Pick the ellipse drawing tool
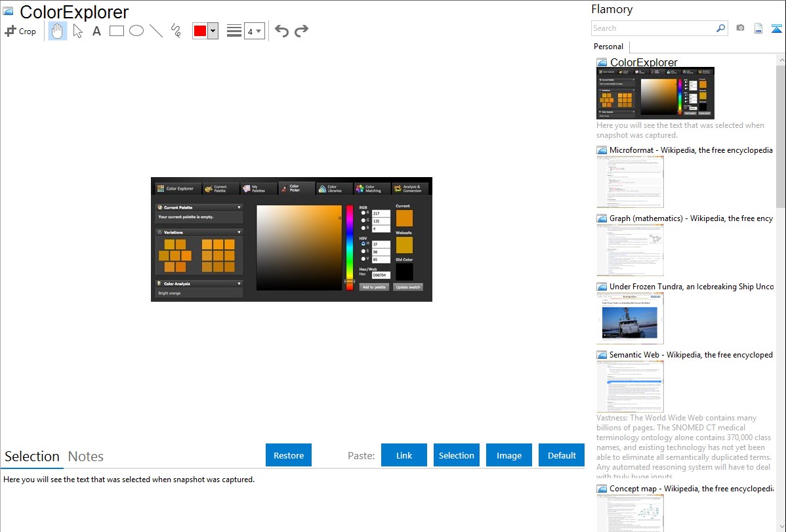The image size is (786, 532). click(x=136, y=31)
